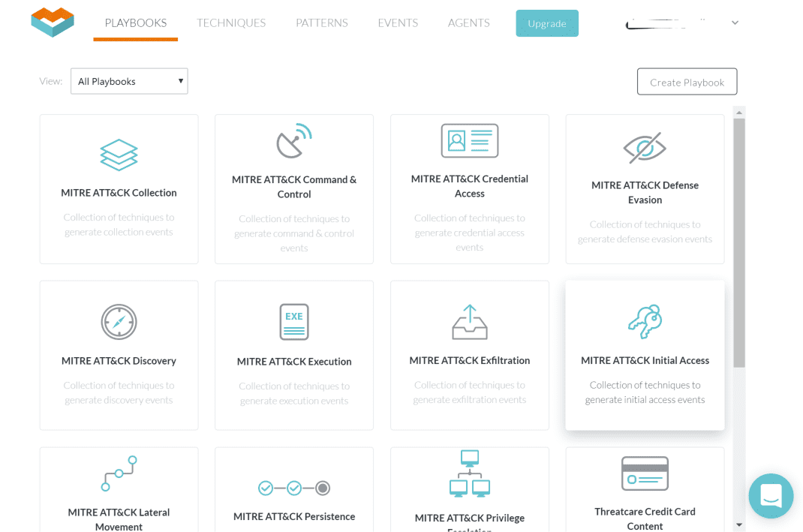Select MITRE ATT&CK Exfiltration title
Image resolution: width=803 pixels, height=532 pixels.
point(470,360)
